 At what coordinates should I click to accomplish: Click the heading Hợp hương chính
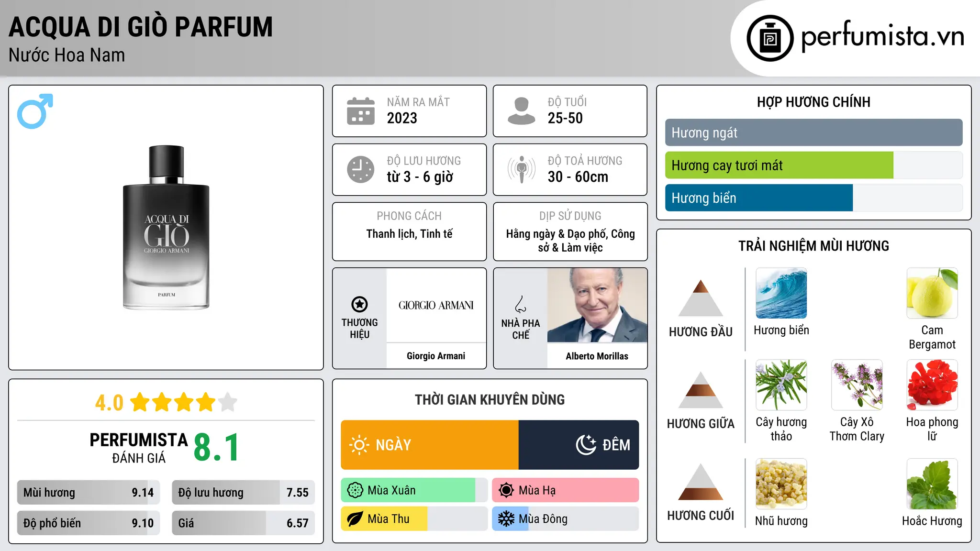(813, 102)
